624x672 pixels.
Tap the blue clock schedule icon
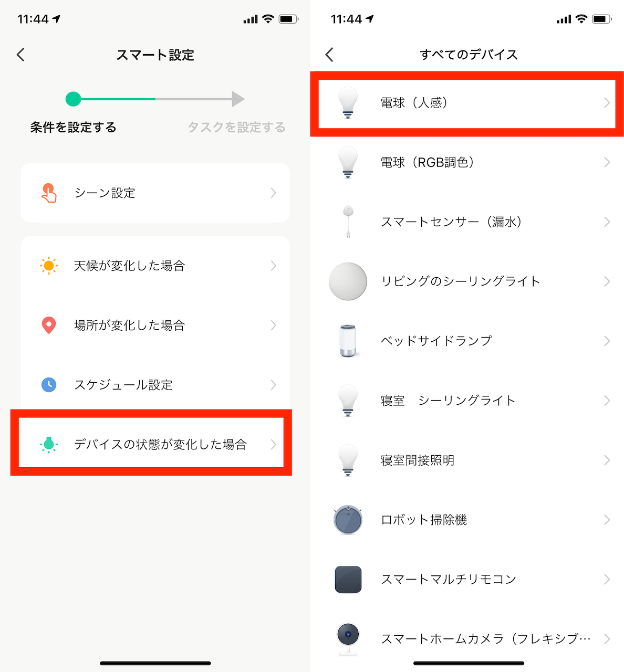49,385
